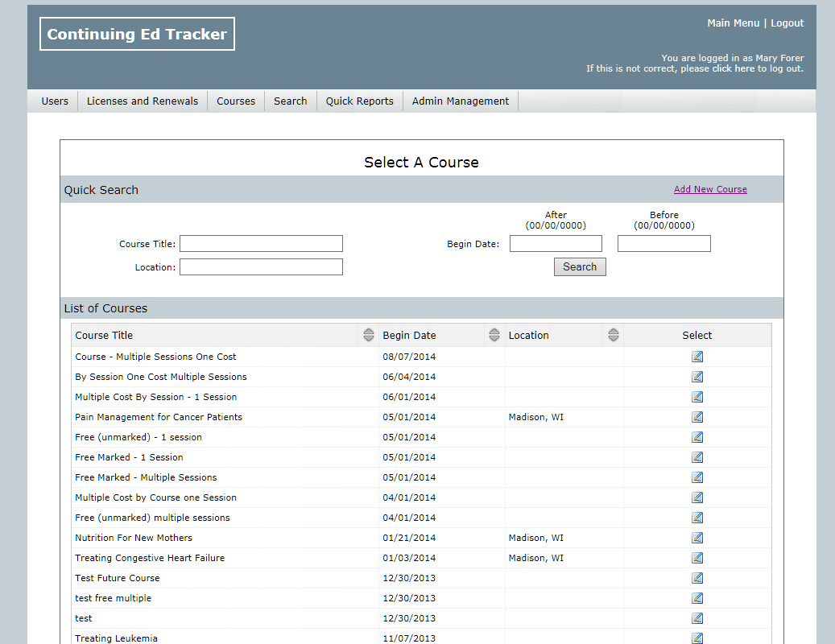Focus the Course Title input field
835x644 pixels.
(x=261, y=244)
